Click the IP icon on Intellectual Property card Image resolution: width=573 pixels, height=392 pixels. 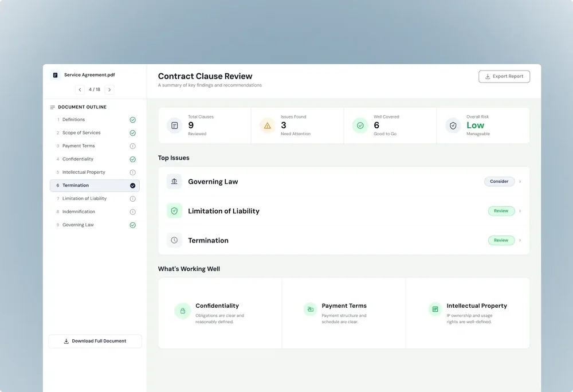[435, 309]
